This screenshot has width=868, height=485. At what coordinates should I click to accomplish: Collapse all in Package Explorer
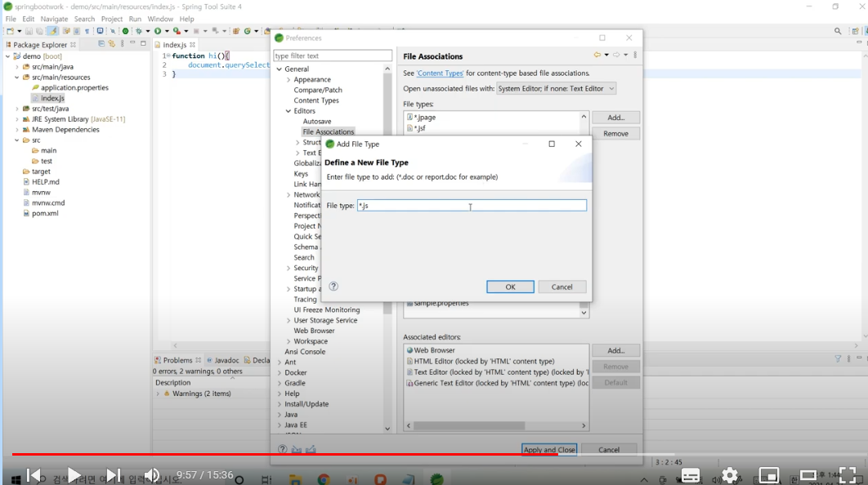click(x=101, y=44)
